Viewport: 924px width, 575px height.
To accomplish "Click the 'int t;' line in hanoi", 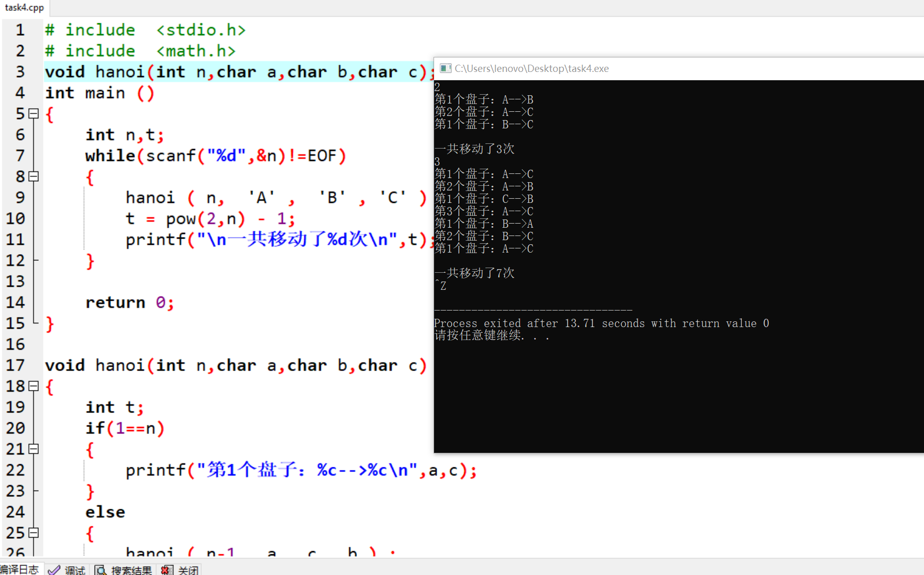I will pyautogui.click(x=114, y=407).
